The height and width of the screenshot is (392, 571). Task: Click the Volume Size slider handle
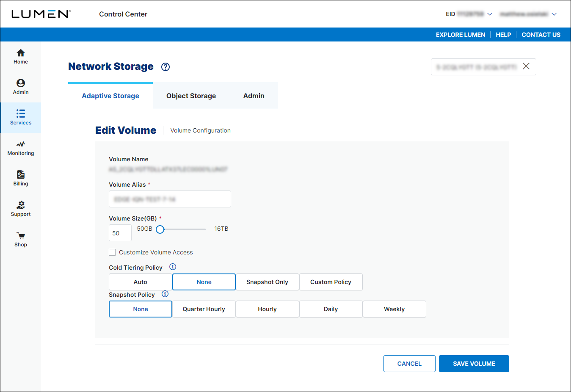[x=160, y=229]
